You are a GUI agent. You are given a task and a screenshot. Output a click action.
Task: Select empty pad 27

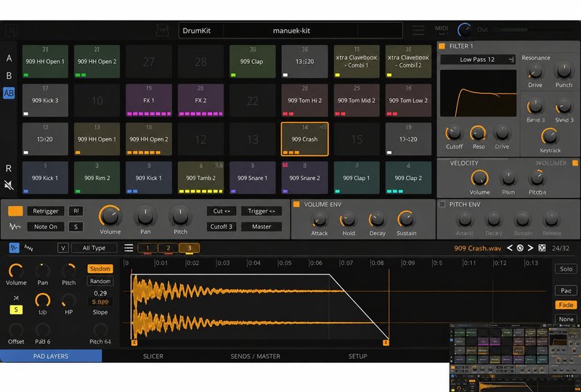tap(149, 61)
